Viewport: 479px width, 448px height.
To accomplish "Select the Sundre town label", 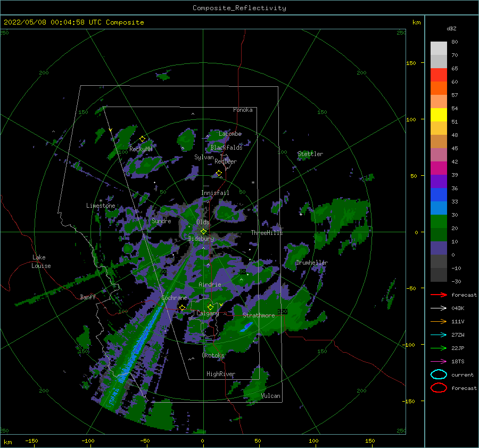I will pyautogui.click(x=161, y=221).
